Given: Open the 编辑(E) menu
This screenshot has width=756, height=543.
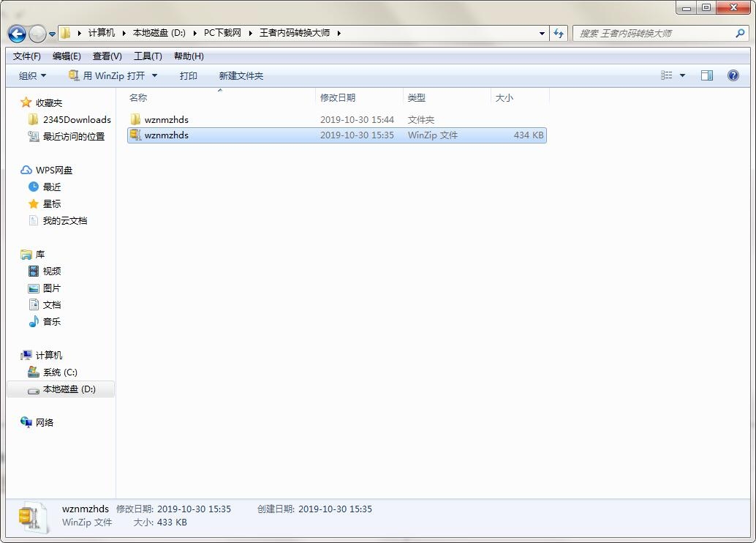Looking at the screenshot, I should 67,56.
